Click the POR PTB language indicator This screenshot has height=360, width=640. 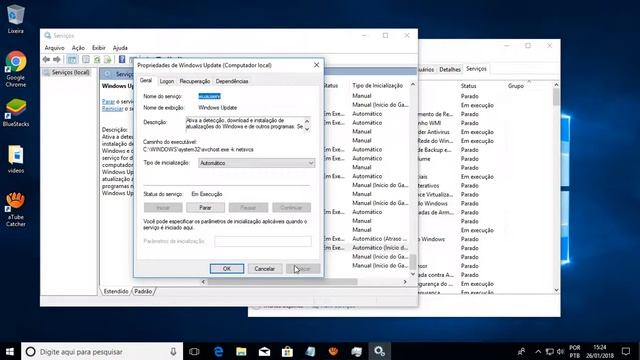(x=575, y=351)
